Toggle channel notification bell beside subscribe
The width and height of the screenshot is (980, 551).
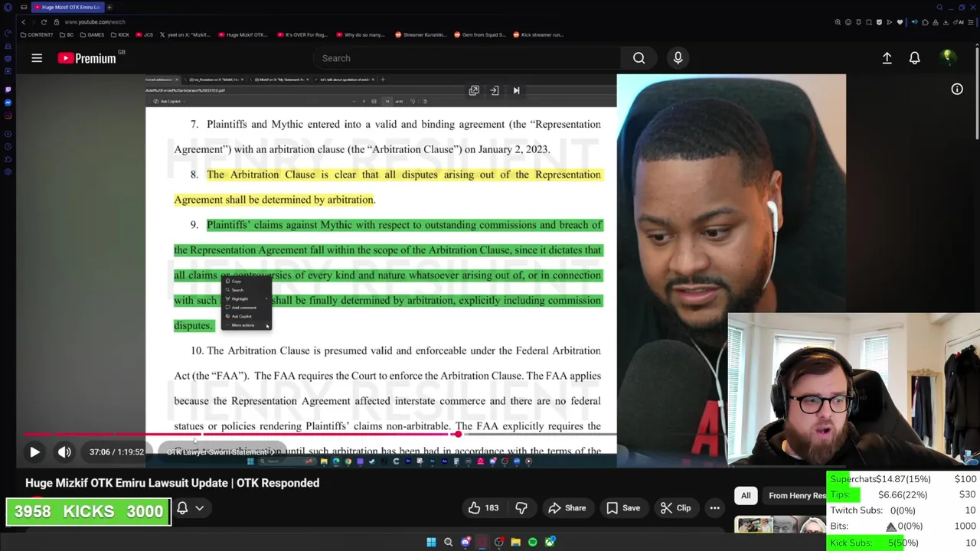[x=182, y=508]
